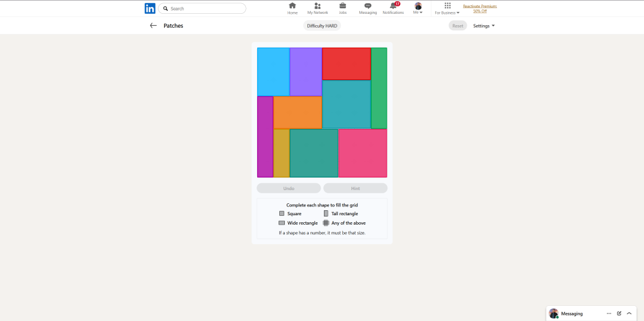The image size is (644, 321).
Task: Select the orange patch
Action: coord(297,113)
